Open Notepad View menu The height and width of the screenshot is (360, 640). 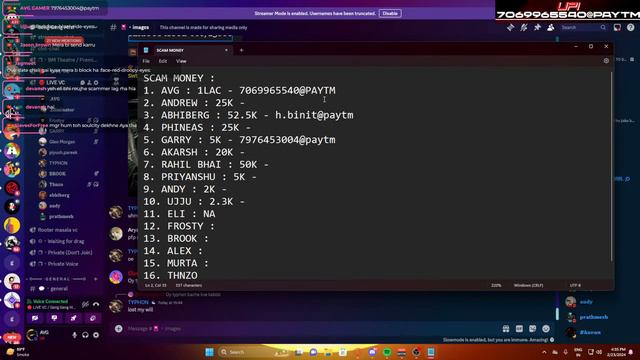coord(181,61)
